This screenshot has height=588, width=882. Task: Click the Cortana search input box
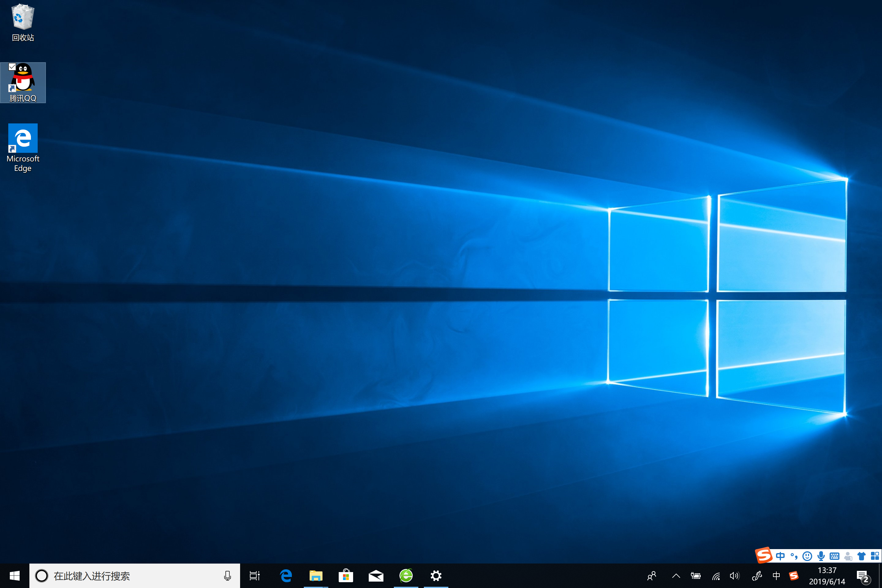[x=131, y=576]
